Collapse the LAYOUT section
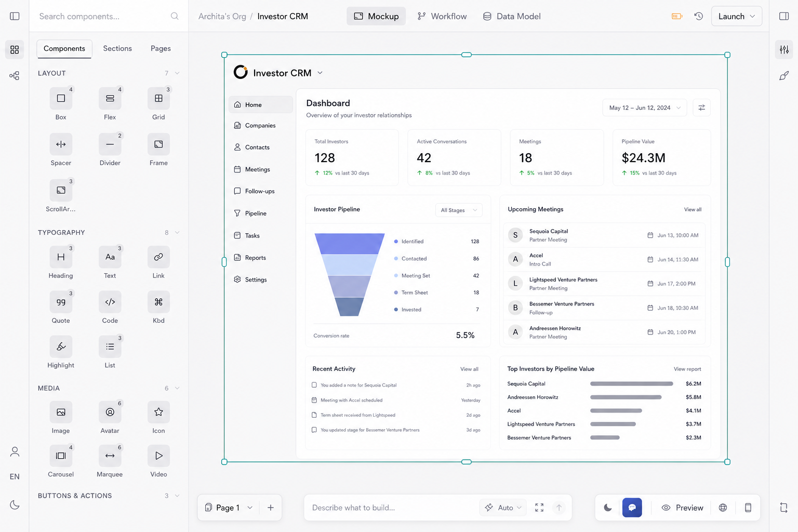The width and height of the screenshot is (798, 532). click(x=177, y=73)
